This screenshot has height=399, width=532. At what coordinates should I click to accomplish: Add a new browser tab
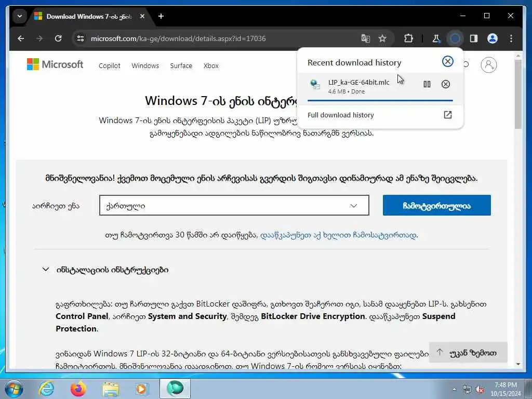pos(161,16)
